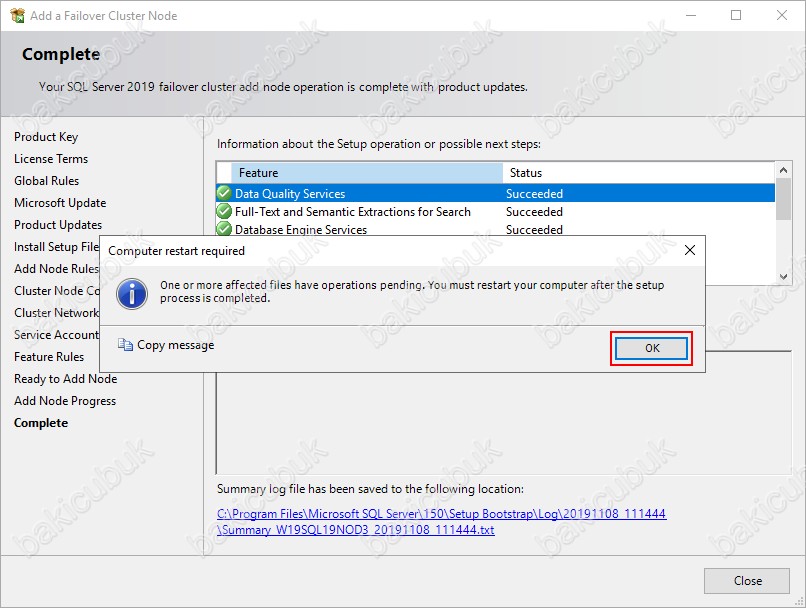The height and width of the screenshot is (608, 806).
Task: Click the blue information icon
Action: pos(132,293)
